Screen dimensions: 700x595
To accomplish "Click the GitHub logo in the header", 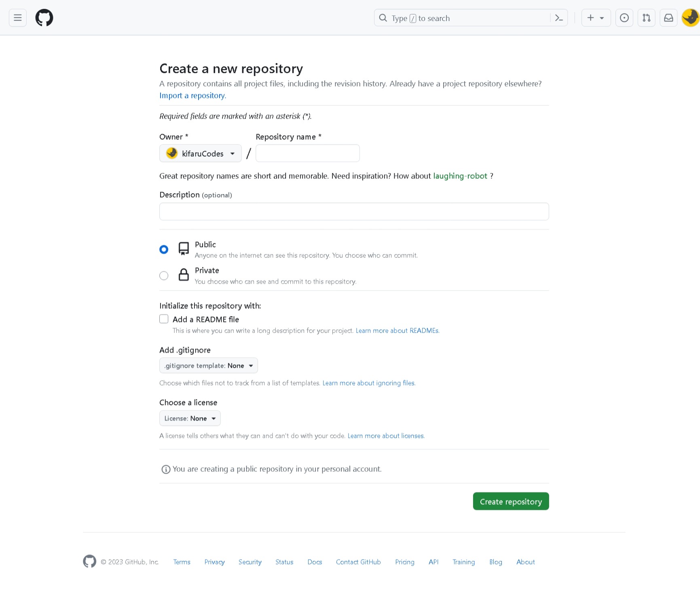I will tap(44, 18).
